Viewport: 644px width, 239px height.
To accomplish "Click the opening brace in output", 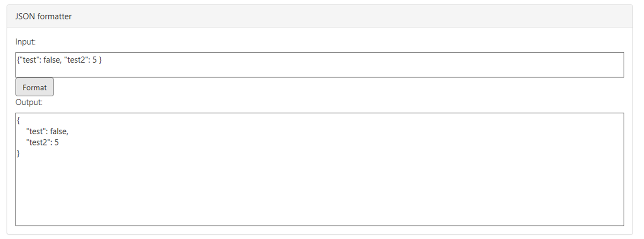I will click(x=18, y=120).
